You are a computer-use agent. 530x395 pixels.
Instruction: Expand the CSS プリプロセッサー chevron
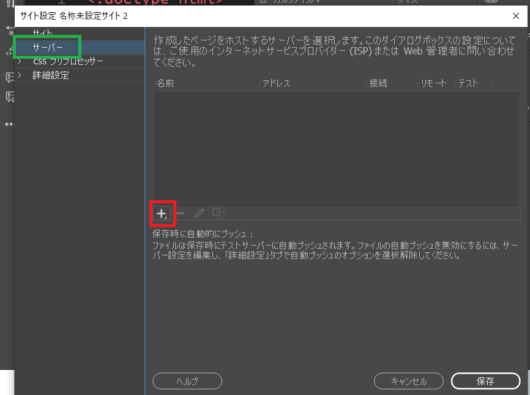pyautogui.click(x=20, y=61)
